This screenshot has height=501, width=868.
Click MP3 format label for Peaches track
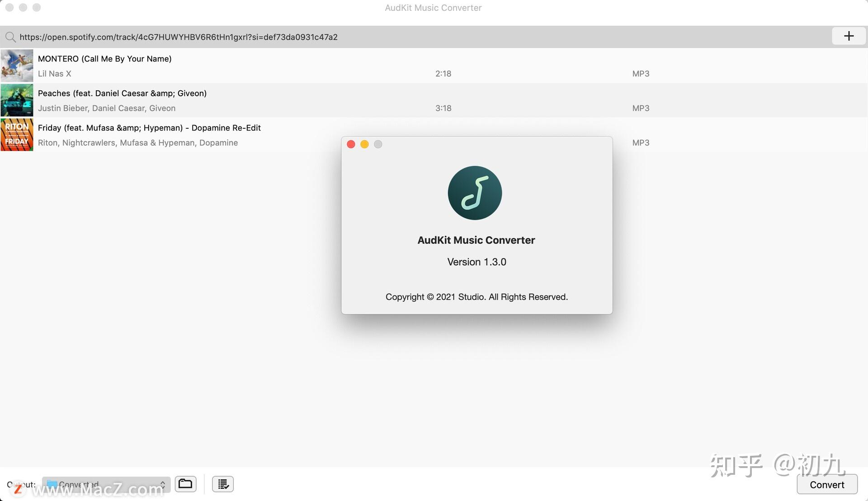(x=641, y=108)
